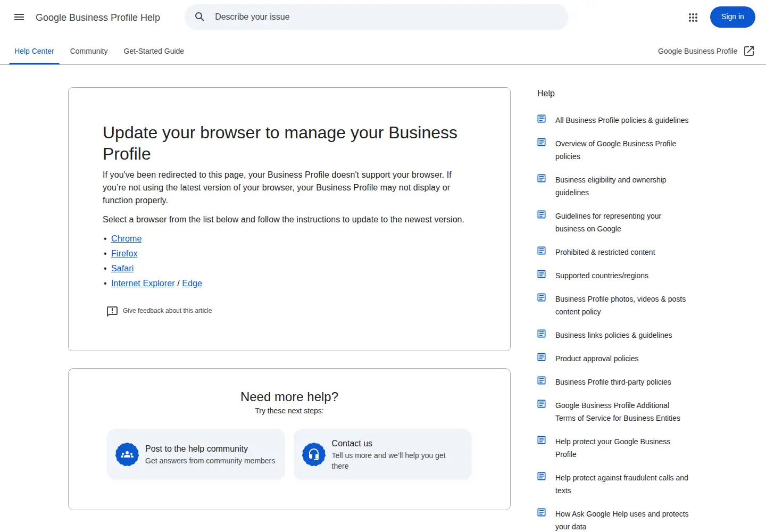Open the Community tab
The image size is (766, 532).
(89, 51)
